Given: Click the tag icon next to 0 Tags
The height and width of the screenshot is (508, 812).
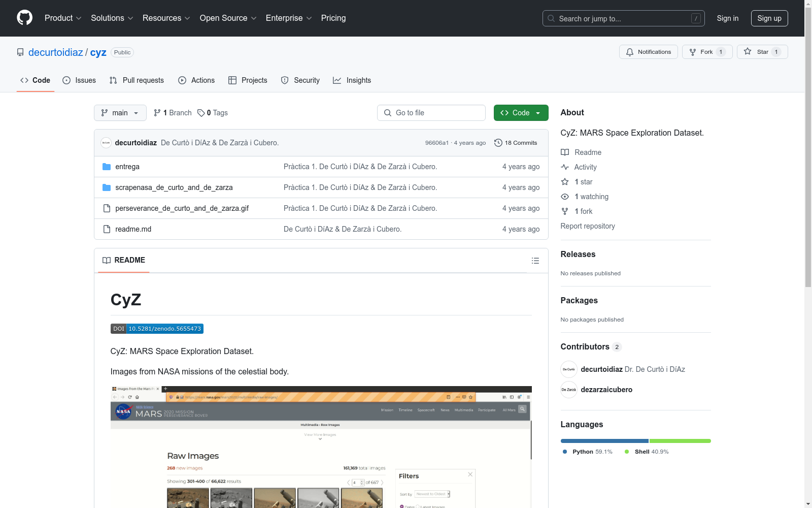Looking at the screenshot, I should pos(201,113).
